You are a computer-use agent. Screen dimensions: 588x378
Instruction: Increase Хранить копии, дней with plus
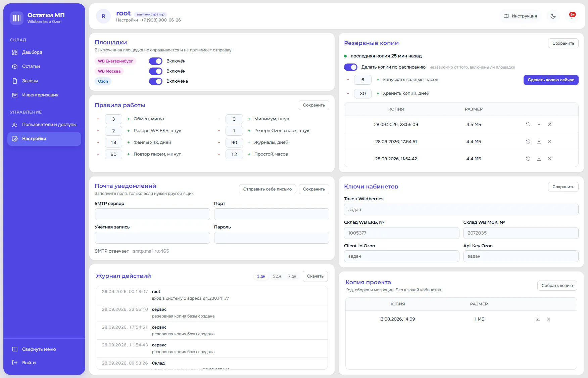pos(378,93)
